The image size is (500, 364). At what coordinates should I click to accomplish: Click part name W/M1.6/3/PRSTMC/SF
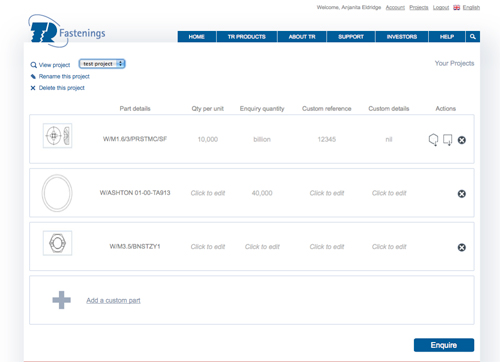(x=135, y=139)
